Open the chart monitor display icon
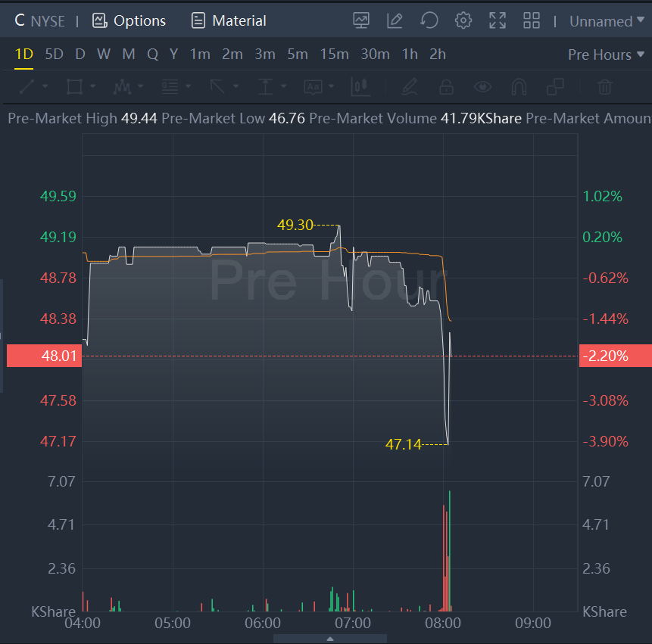Viewport: 652px width, 644px height. point(361,20)
